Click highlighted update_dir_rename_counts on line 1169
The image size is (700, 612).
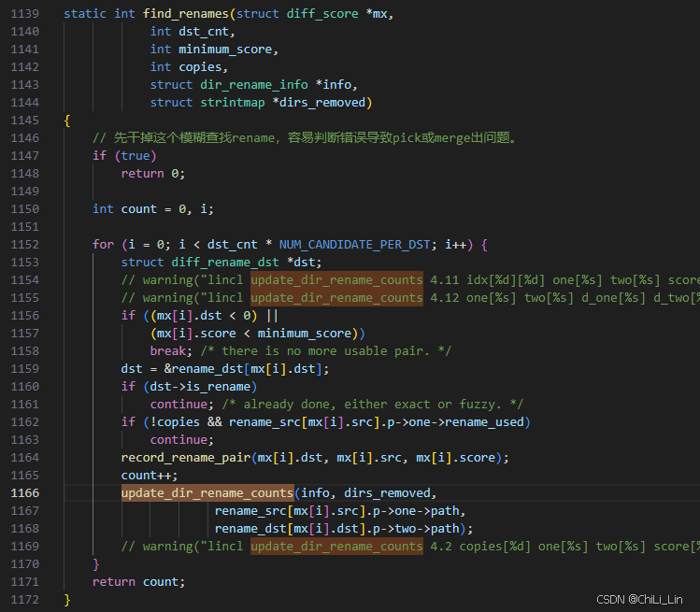tap(336, 547)
